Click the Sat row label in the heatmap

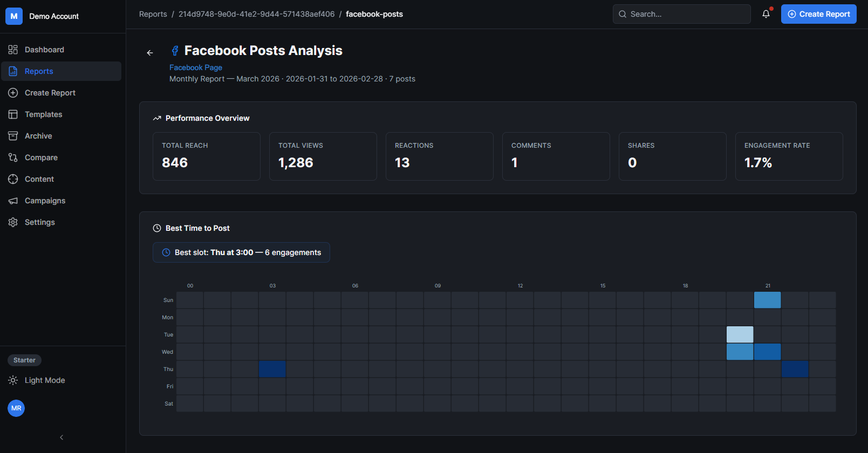(x=169, y=403)
